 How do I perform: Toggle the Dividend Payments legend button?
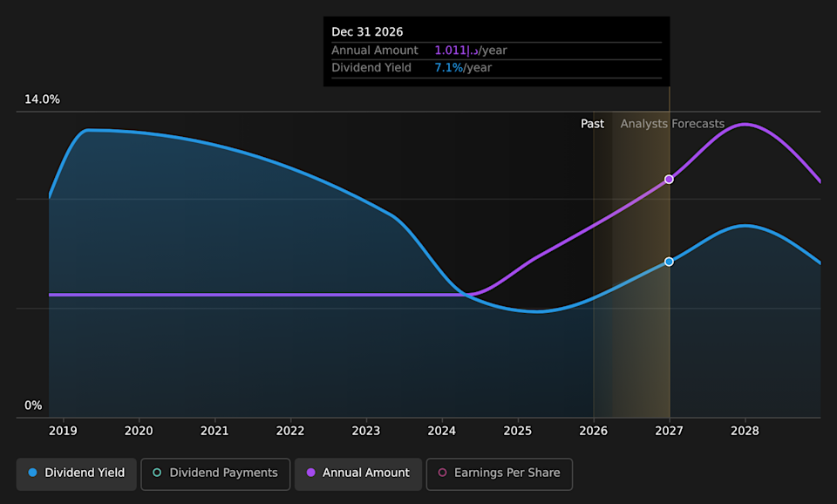(x=214, y=473)
